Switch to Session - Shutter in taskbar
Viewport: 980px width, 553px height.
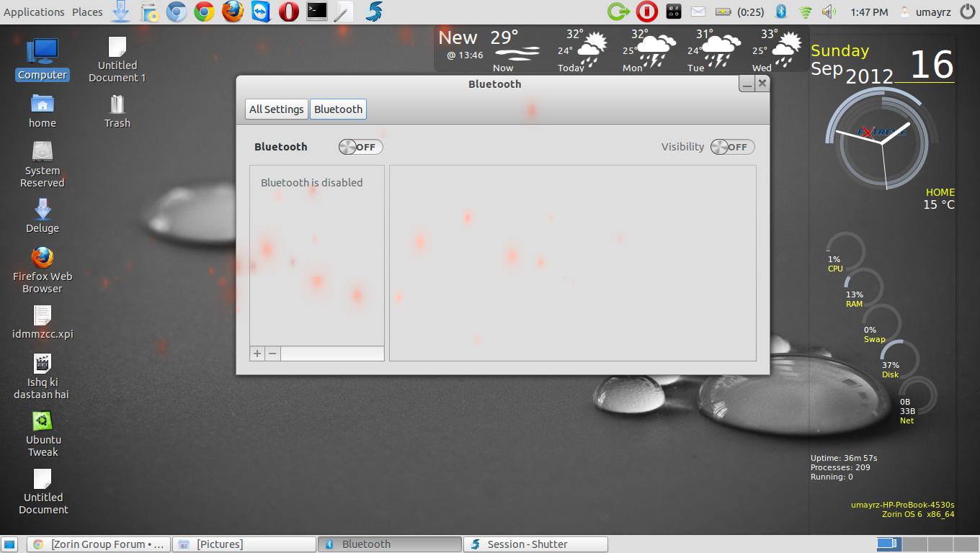tap(535, 544)
